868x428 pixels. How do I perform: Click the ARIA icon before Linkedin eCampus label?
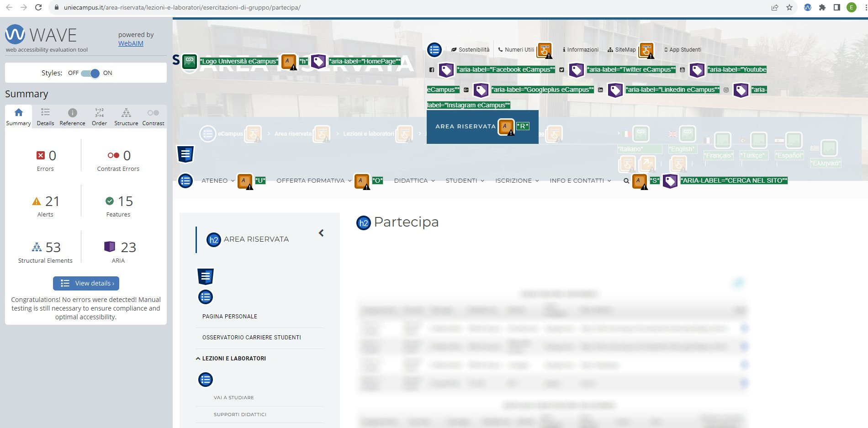[615, 90]
